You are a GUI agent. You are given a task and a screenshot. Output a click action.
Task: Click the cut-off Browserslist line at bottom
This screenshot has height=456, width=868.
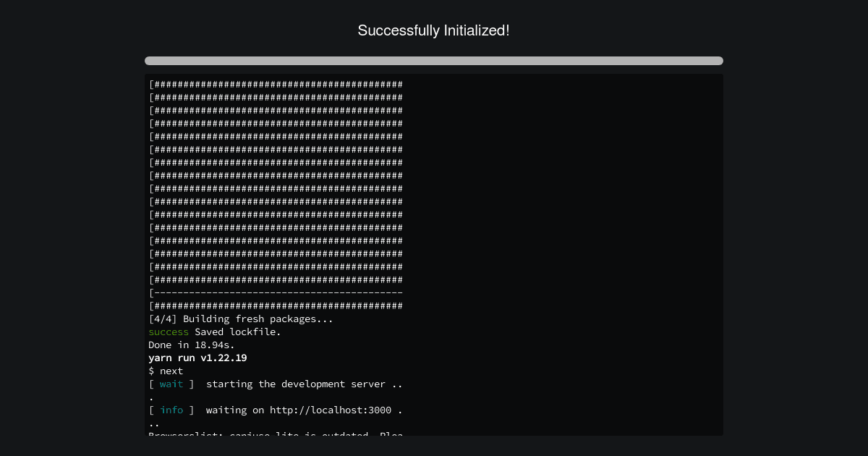[x=276, y=433]
